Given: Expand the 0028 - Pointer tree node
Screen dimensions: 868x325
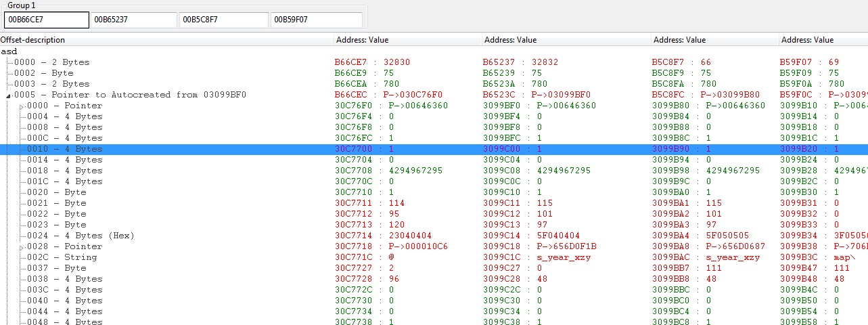Looking at the screenshot, I should [x=21, y=247].
